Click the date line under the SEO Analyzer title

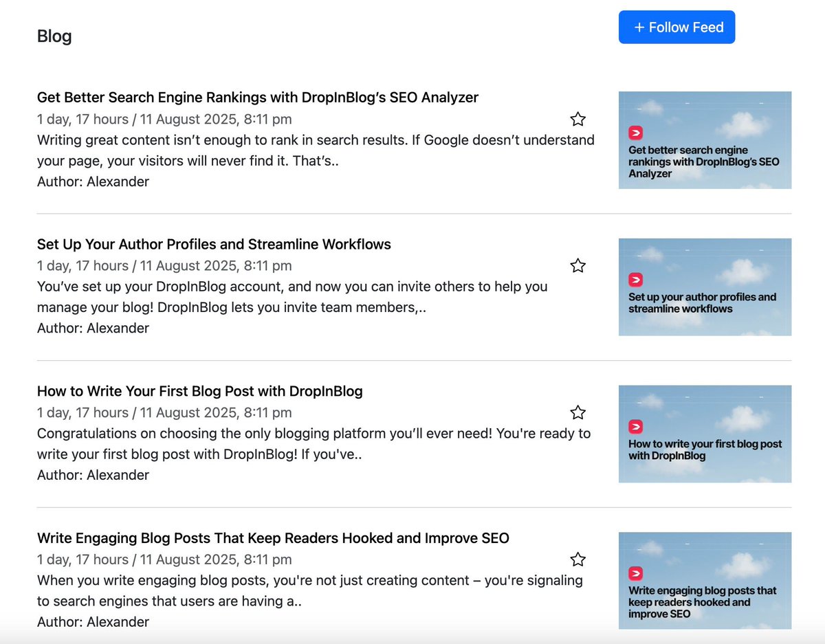[x=164, y=120]
